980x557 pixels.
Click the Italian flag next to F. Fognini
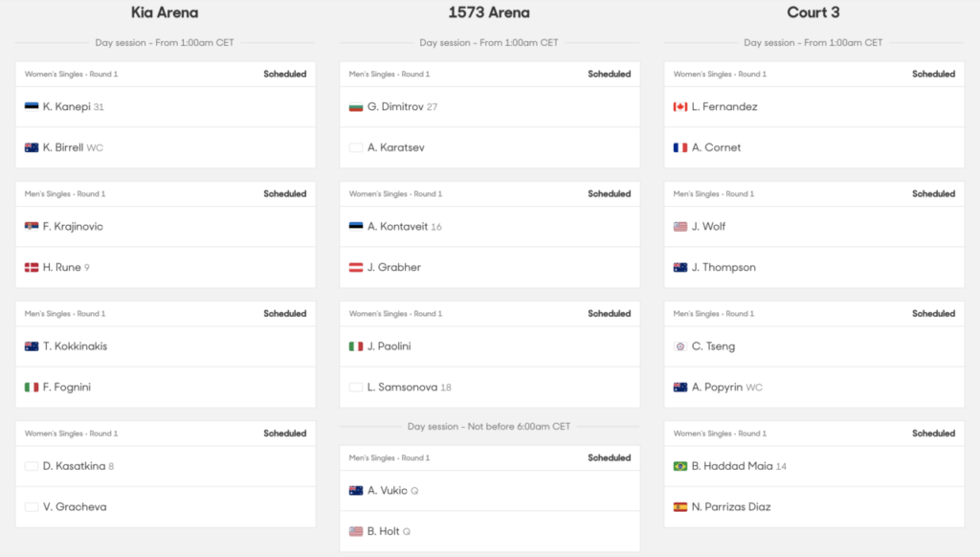point(32,388)
